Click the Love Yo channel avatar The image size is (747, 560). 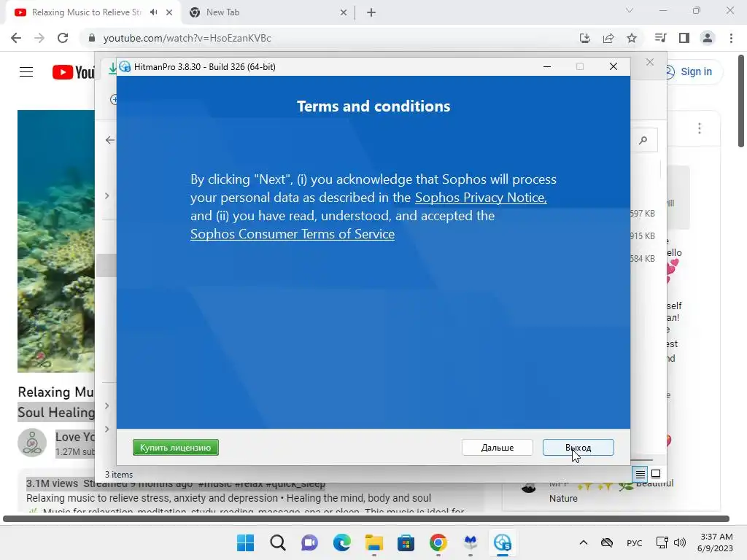point(32,443)
